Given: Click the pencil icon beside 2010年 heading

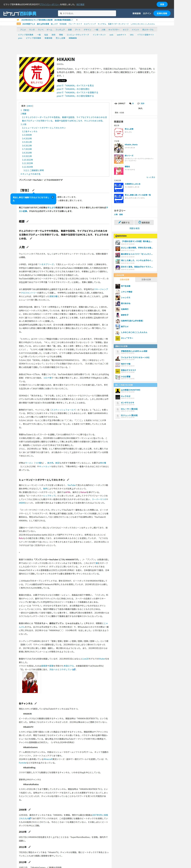Looking at the screenshot, I should tap(29, 832).
